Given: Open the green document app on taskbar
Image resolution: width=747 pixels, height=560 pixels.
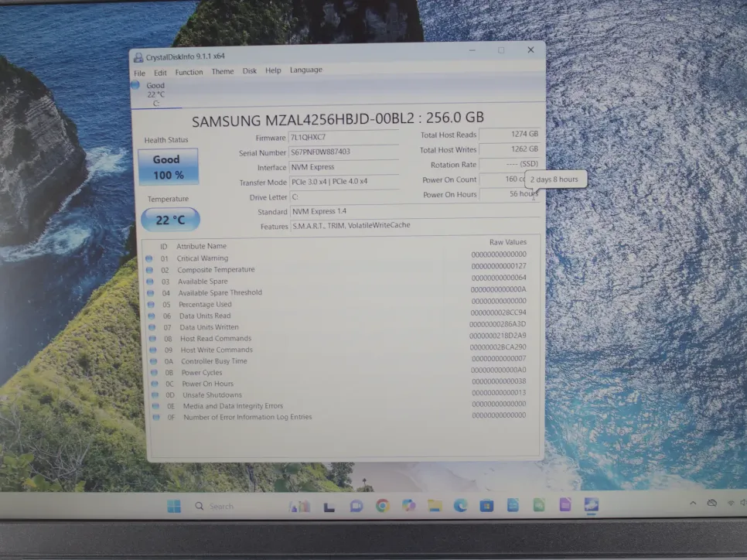Looking at the screenshot, I should tap(539, 505).
